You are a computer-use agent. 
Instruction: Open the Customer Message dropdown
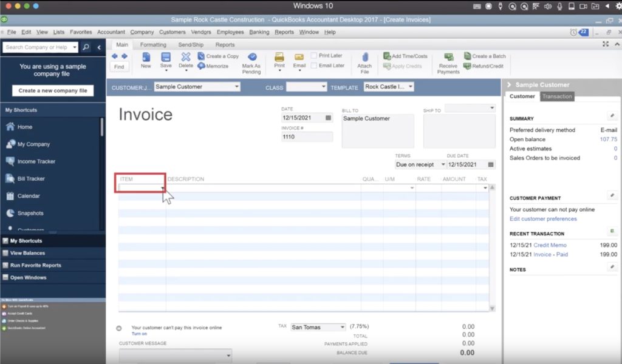228,356
